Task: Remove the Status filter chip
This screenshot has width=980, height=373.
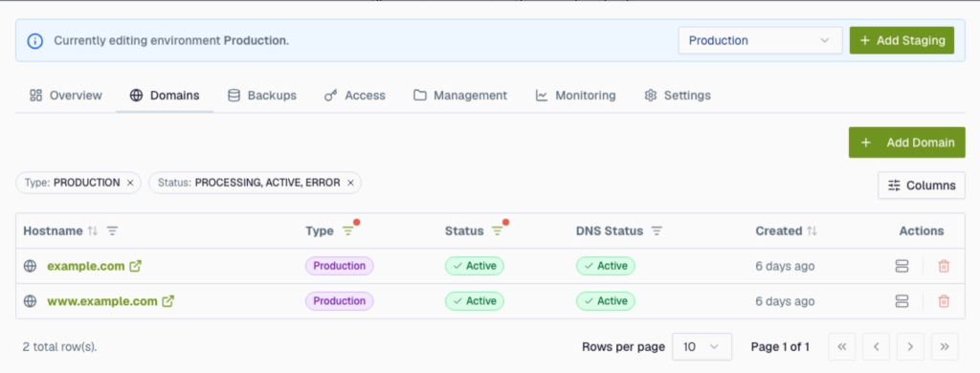Action: (x=350, y=183)
